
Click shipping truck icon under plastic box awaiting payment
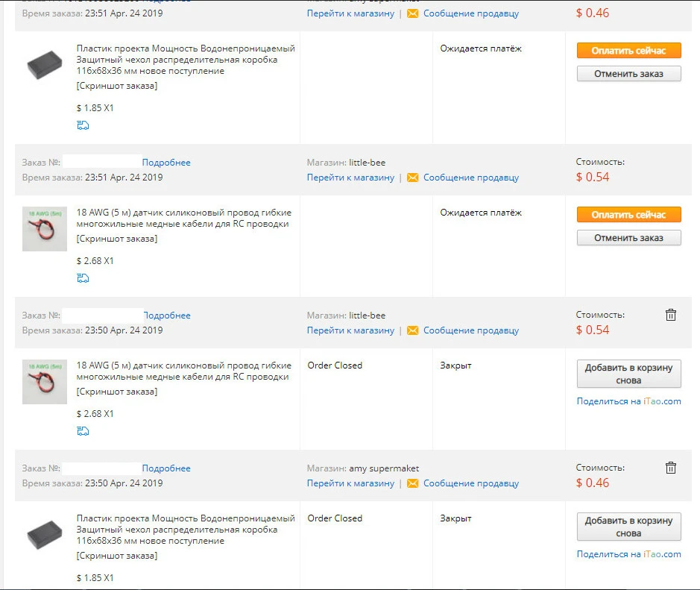coord(83,125)
